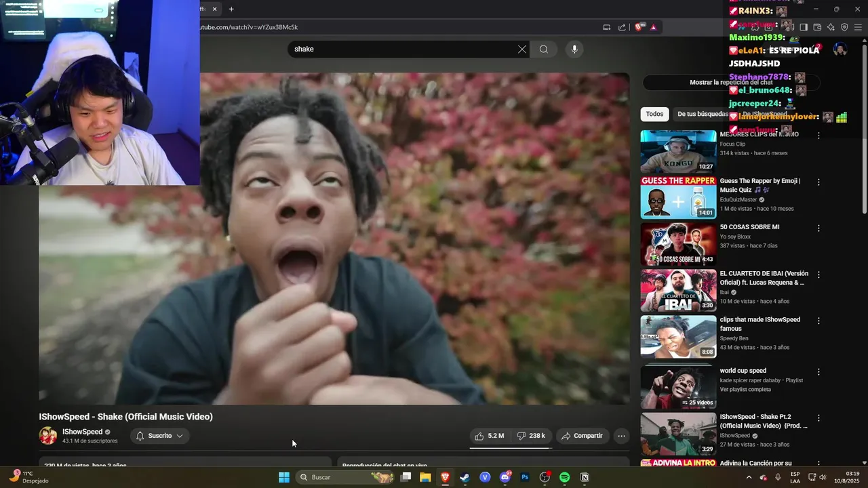The height and width of the screenshot is (488, 868).
Task: Show hidden system tray icons chevron
Action: point(749,477)
